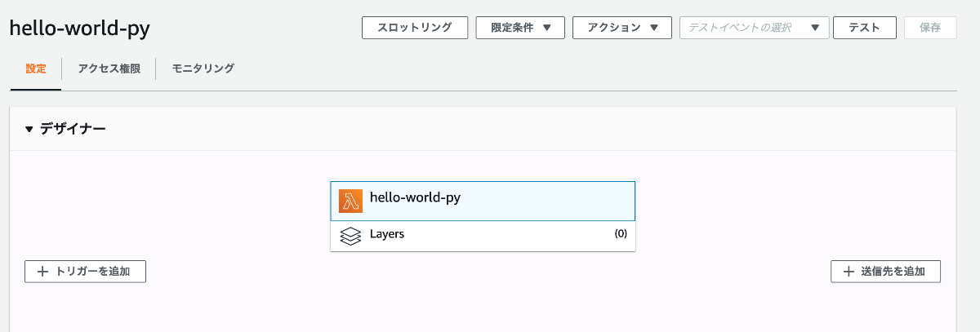Viewport: 980px width, 332px height.
Task: Switch to the モニタリング tab
Action: point(203,69)
